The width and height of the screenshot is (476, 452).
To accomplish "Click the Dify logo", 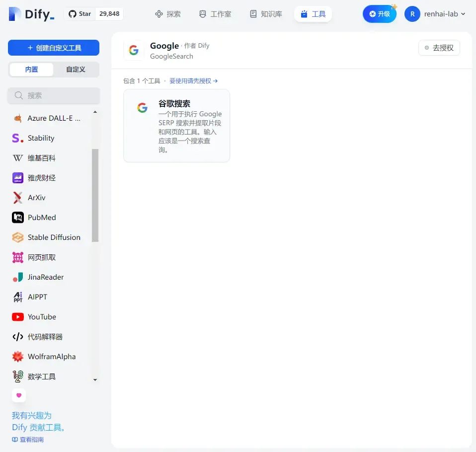I will click(x=32, y=14).
